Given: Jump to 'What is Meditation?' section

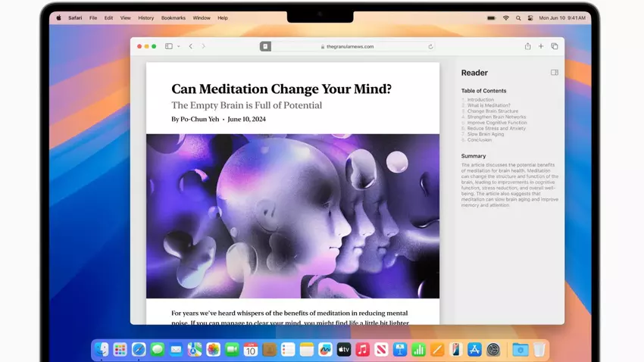Looking at the screenshot, I should pos(489,105).
